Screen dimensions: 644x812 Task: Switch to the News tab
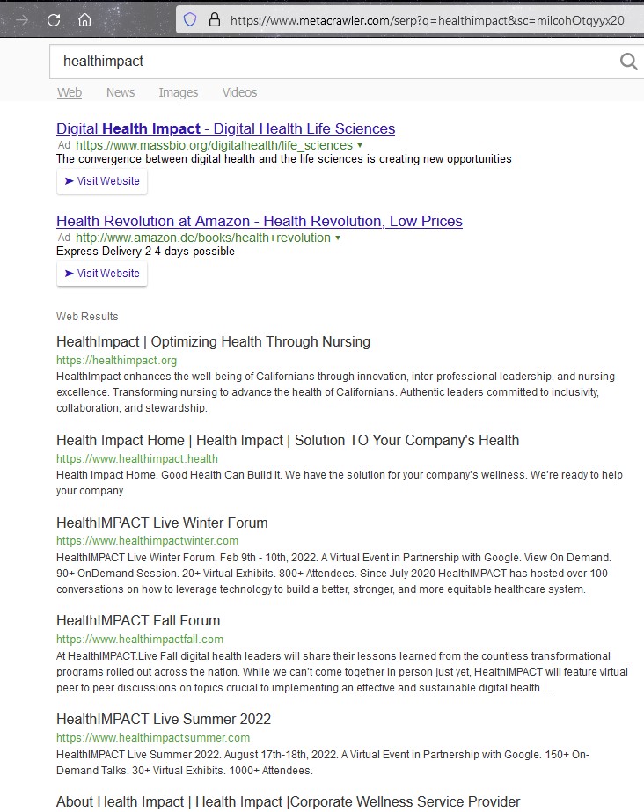tap(121, 92)
